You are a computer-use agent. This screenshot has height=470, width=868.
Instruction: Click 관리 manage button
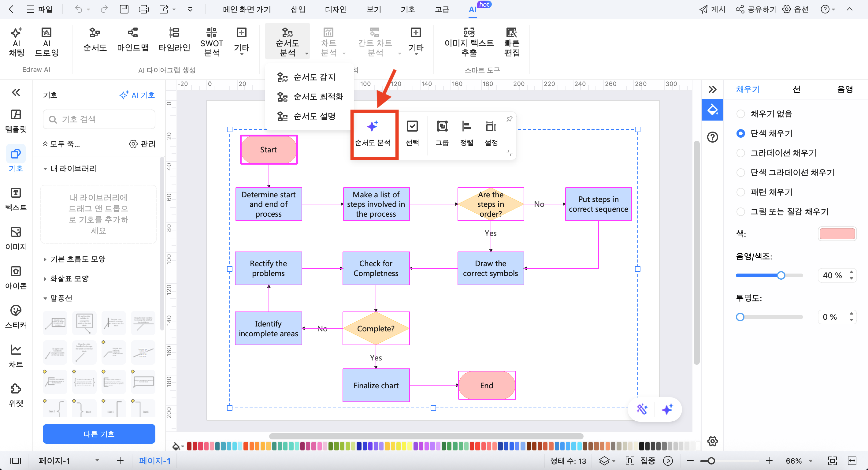pos(142,144)
